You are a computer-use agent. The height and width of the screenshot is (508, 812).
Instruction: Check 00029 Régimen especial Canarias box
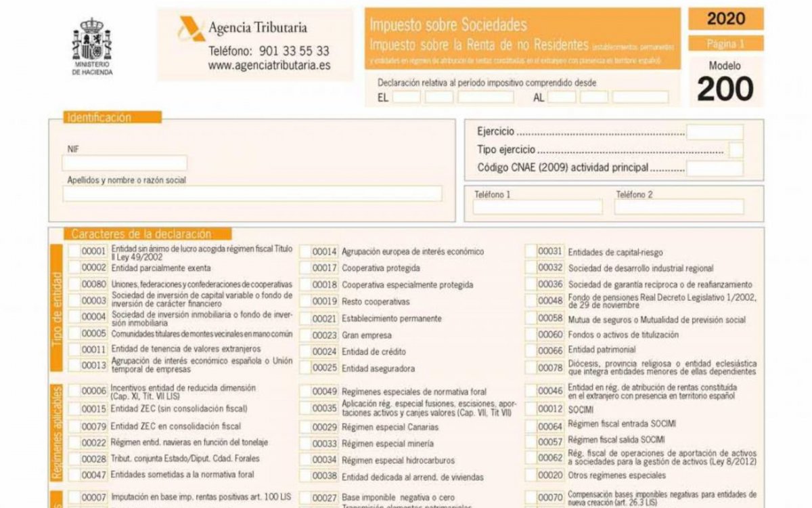pyautogui.click(x=305, y=427)
